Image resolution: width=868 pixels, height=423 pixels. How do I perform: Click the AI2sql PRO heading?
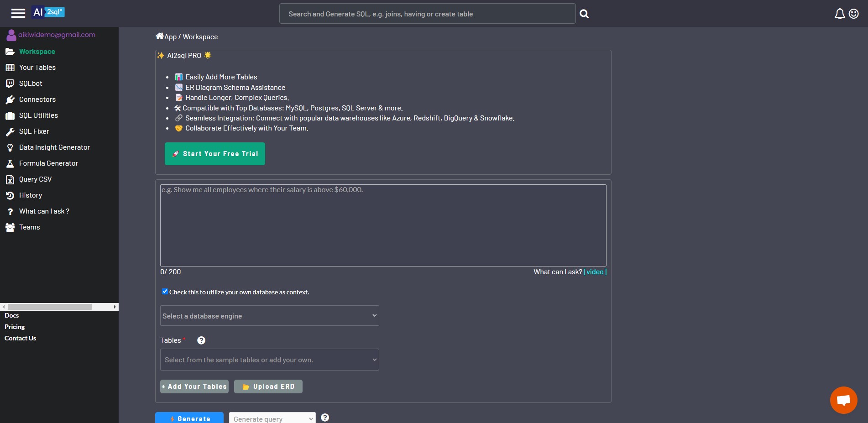click(184, 56)
